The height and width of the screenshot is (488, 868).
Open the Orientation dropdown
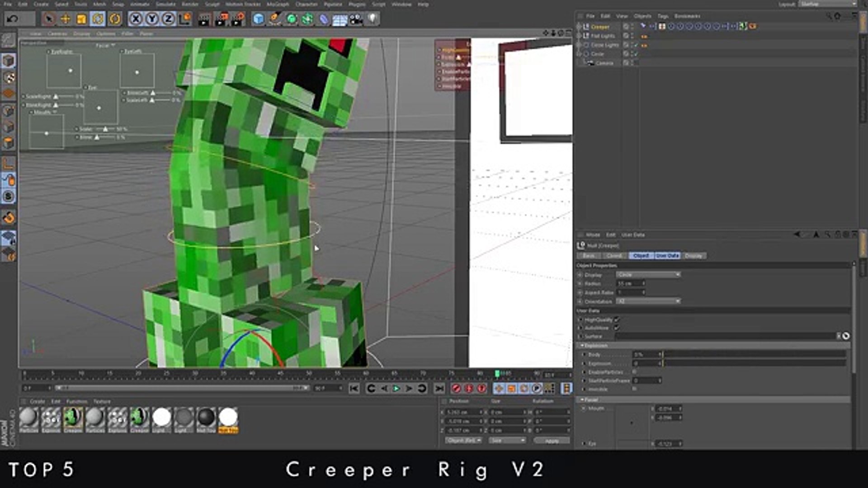[x=648, y=301]
